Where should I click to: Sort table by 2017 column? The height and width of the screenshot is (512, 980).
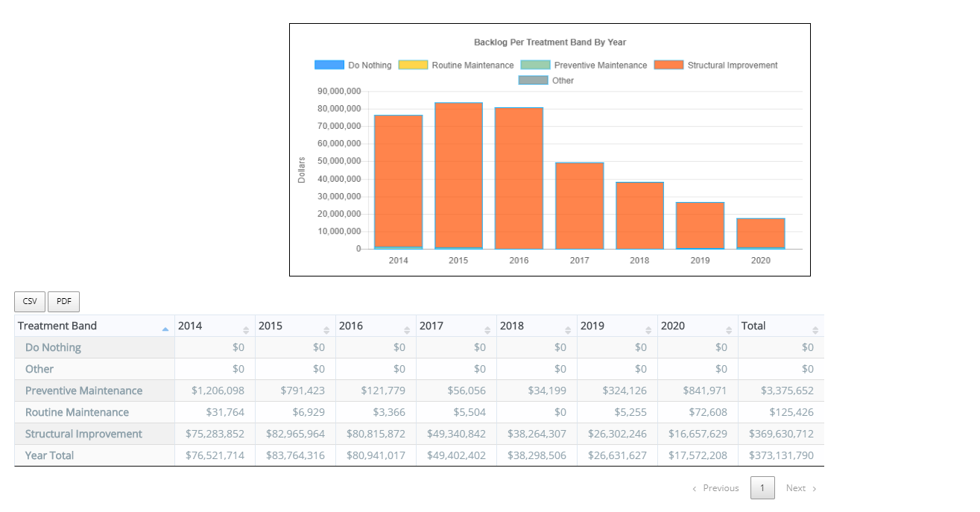[x=455, y=326]
